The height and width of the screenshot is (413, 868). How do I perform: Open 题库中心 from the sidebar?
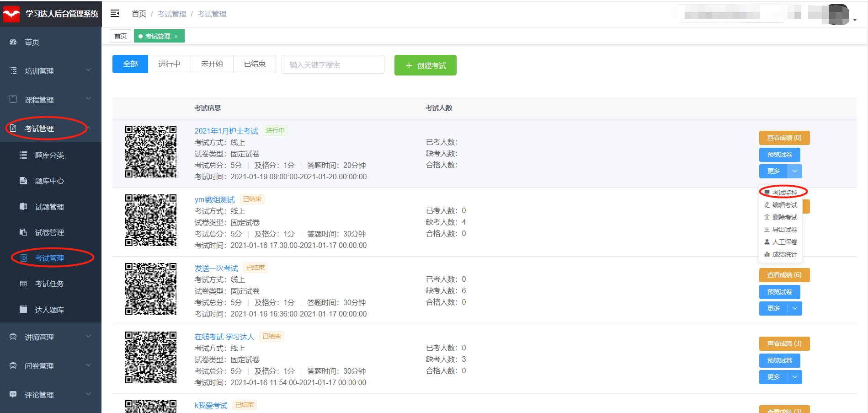pos(49,181)
